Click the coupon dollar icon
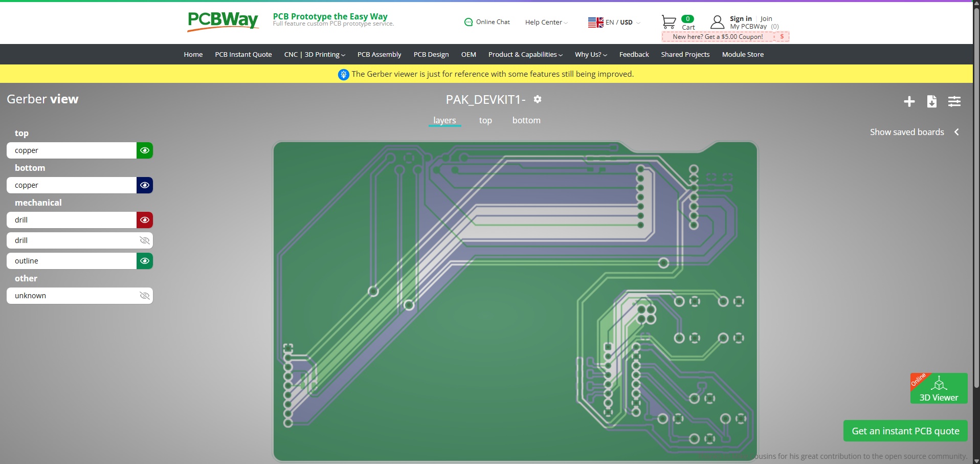 click(x=782, y=37)
